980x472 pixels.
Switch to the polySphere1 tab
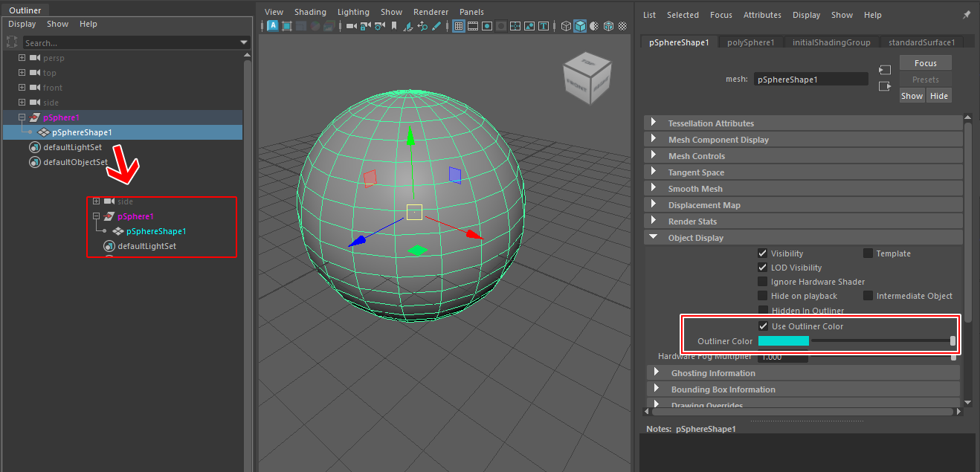click(750, 42)
